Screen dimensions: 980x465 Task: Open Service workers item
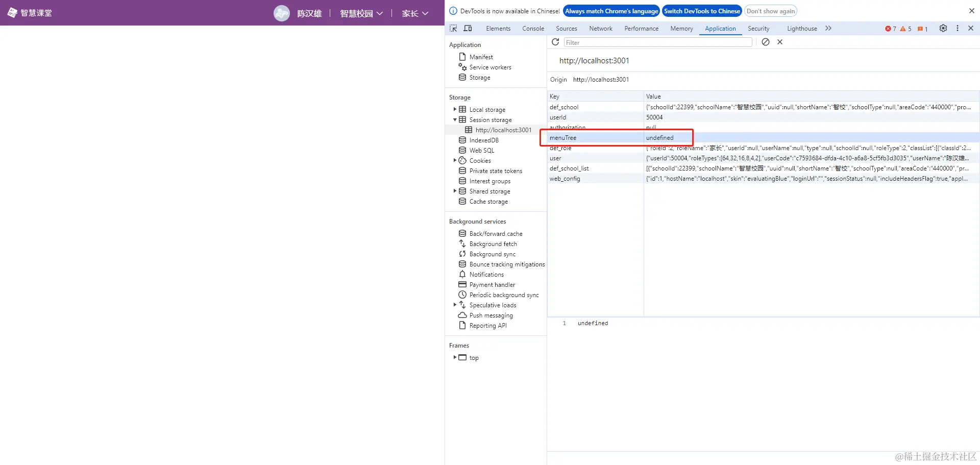490,67
